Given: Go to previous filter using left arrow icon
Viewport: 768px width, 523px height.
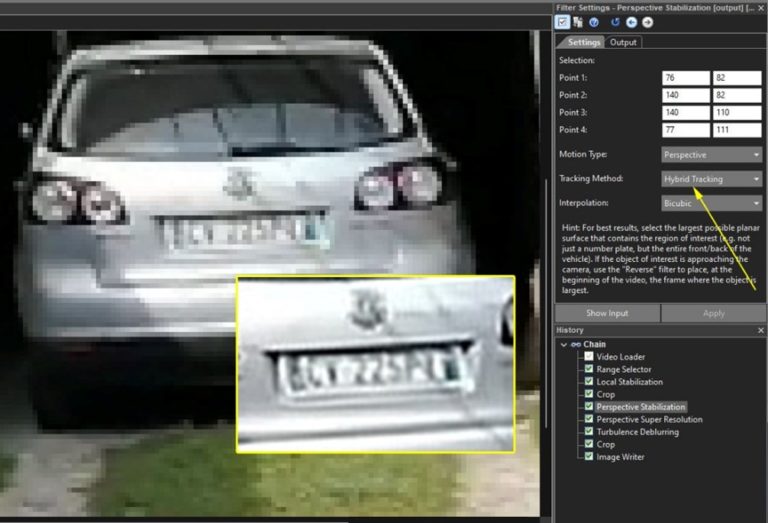Looking at the screenshot, I should coord(631,22).
